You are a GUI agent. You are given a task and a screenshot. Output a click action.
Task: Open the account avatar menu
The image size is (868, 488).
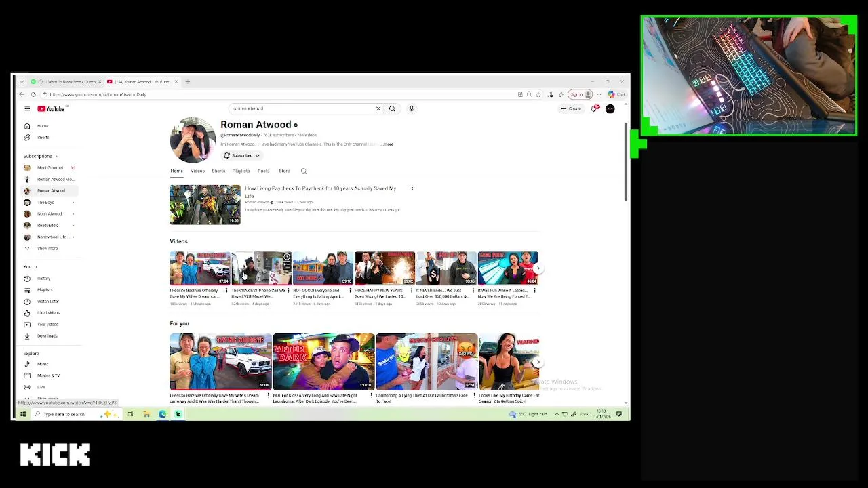610,108
